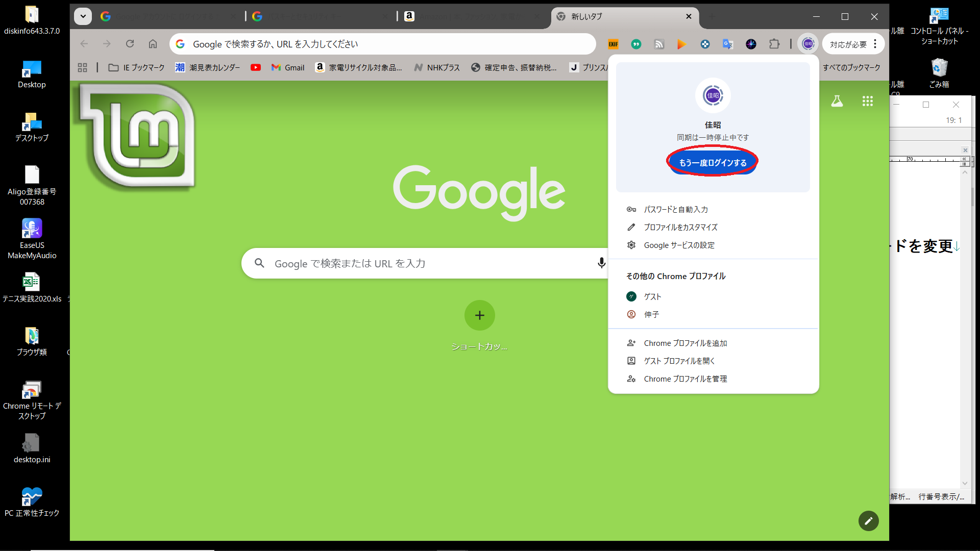Click the Customize Chrome pencil button
This screenshot has width=980, height=551.
(868, 521)
